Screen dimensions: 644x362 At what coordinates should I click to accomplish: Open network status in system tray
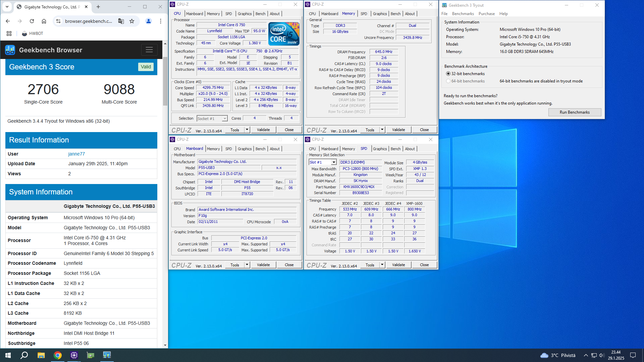594,355
